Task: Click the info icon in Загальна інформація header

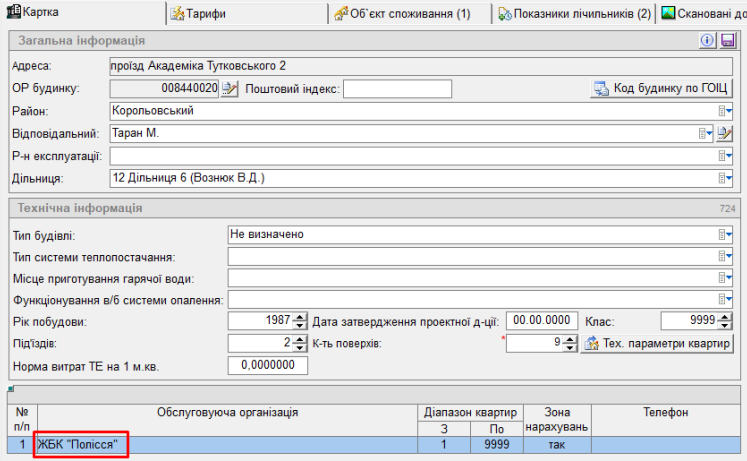Action: (x=707, y=41)
